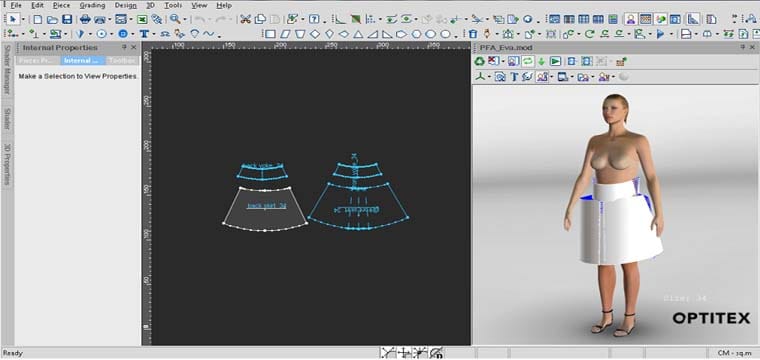
Task: Copy using the two-pages icon
Action: (x=260, y=19)
